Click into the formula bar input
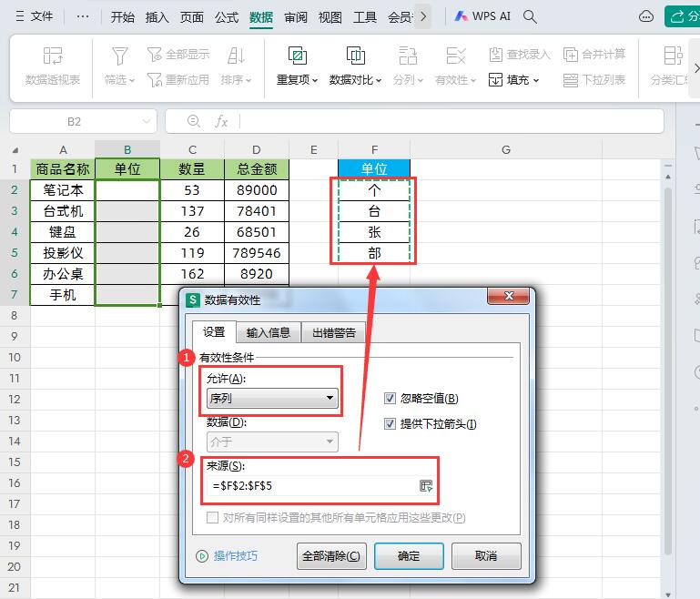The height and width of the screenshot is (599, 700). (451, 121)
